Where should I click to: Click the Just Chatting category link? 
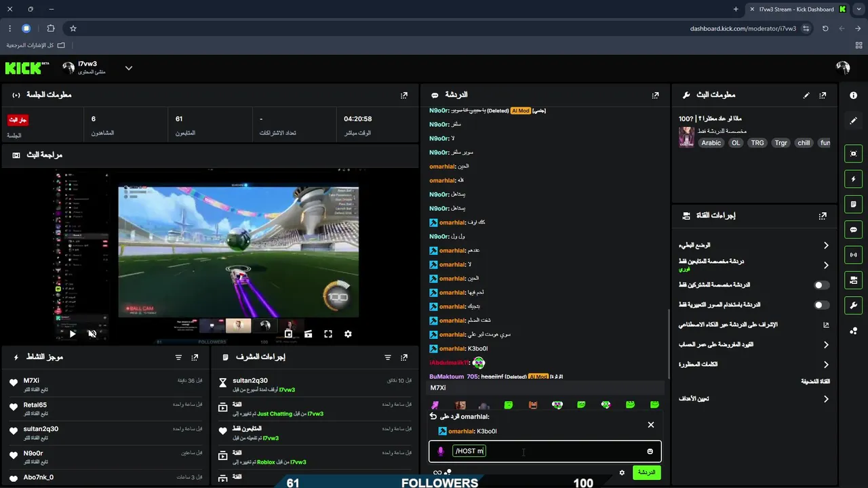pyautogui.click(x=275, y=414)
